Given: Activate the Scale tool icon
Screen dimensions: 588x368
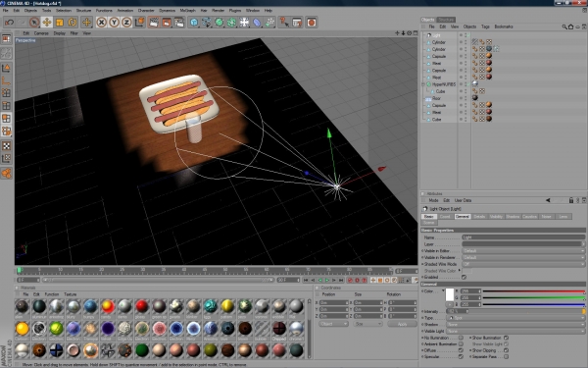Looking at the screenshot, I should point(60,23).
